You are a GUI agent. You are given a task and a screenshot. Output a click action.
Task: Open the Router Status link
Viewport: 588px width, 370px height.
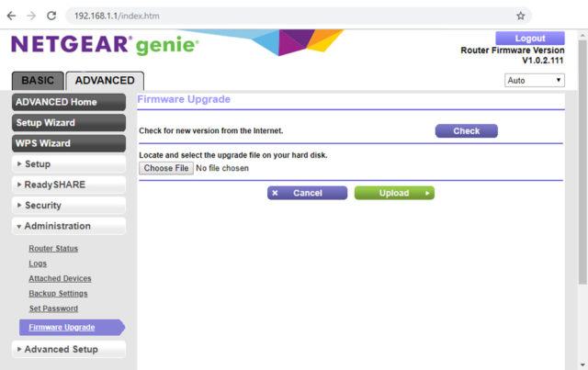pos(53,249)
